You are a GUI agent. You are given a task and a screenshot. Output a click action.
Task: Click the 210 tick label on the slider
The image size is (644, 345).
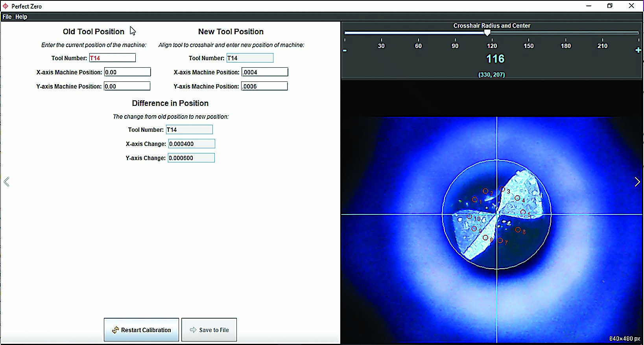click(x=602, y=46)
